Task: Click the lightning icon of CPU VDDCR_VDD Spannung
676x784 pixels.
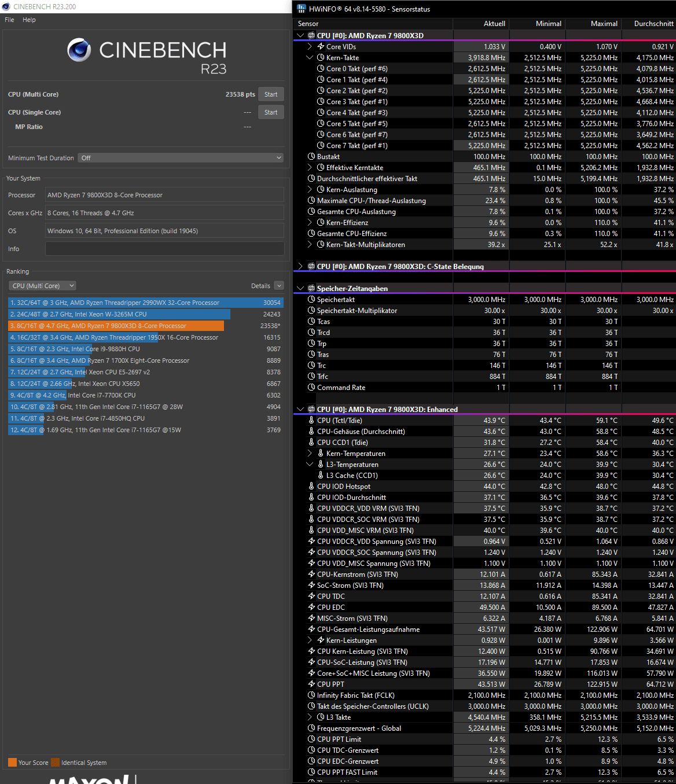Action: coord(311,541)
